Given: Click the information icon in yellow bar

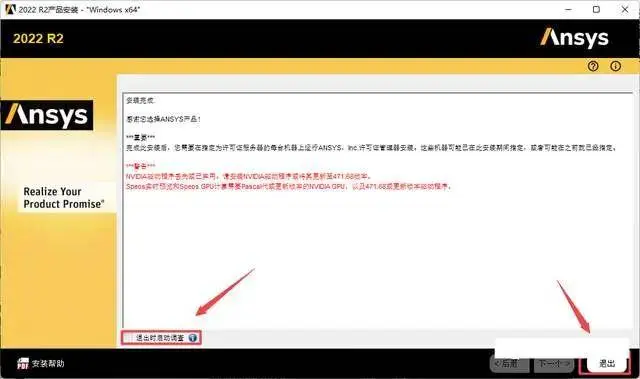Looking at the screenshot, I should (616, 66).
